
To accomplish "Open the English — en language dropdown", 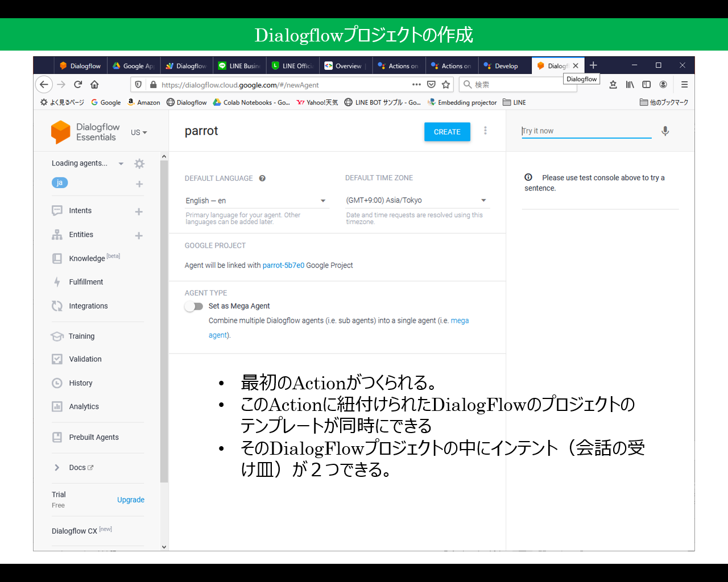I will [257, 201].
